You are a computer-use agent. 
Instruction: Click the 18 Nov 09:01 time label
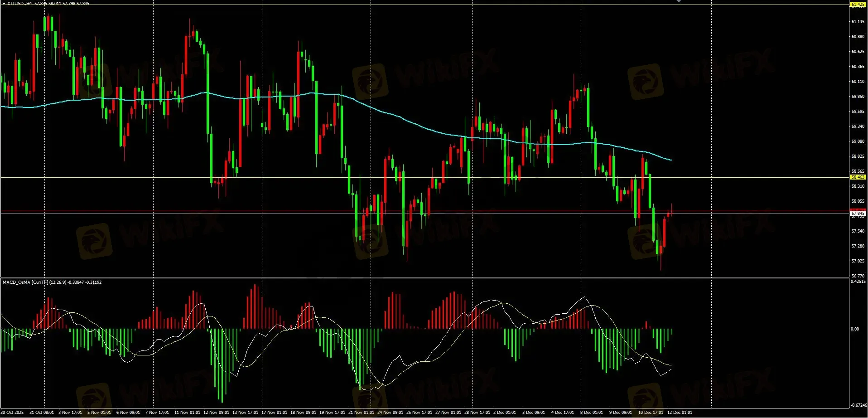(303, 413)
